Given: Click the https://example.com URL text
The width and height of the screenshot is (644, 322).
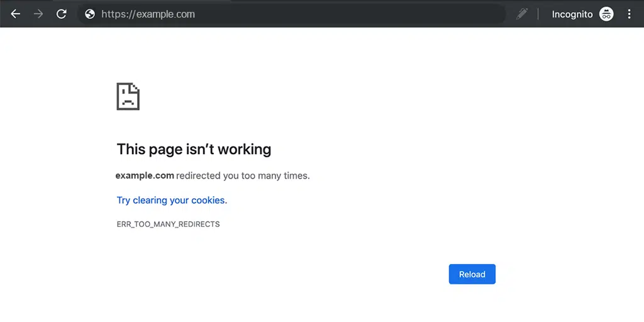Looking at the screenshot, I should [x=148, y=14].
